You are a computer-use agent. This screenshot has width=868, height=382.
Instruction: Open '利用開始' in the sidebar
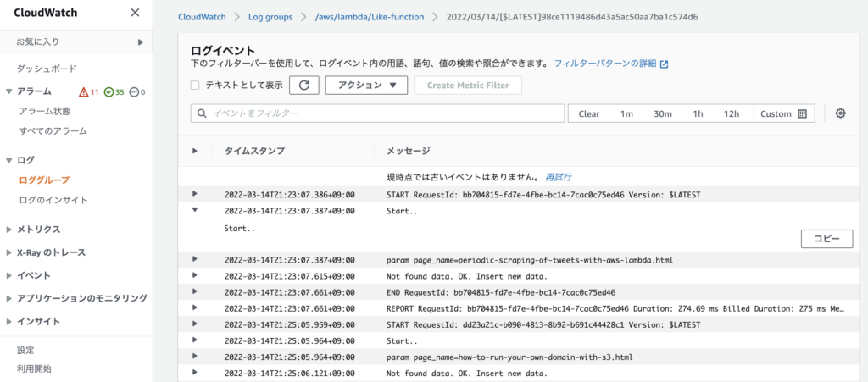[x=34, y=368]
